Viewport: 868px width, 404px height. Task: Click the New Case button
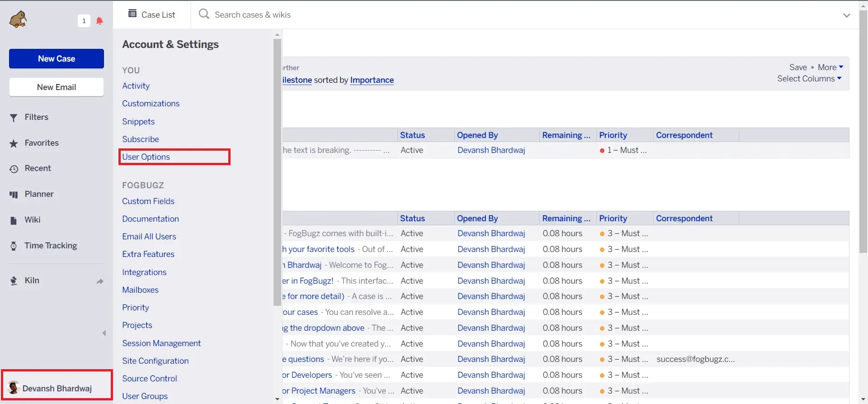(57, 59)
